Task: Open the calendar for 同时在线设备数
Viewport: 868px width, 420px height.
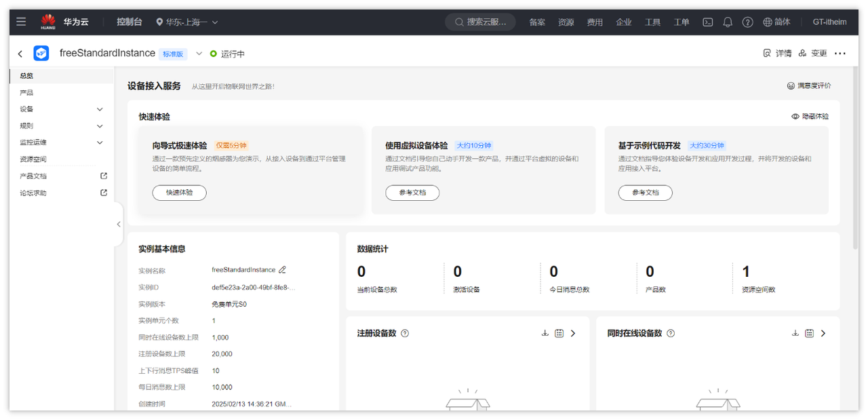Action: point(809,333)
